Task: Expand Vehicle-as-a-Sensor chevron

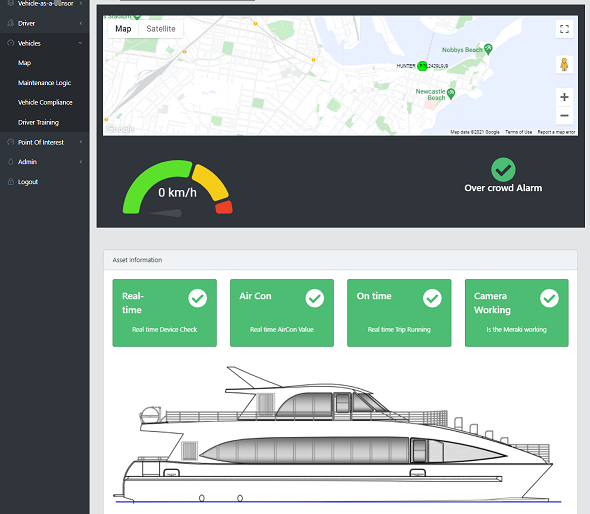Action: (81, 3)
